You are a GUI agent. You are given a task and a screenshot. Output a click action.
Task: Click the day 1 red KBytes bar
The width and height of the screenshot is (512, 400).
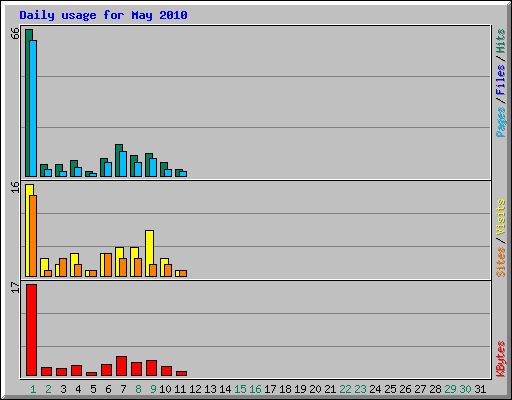tap(31, 330)
